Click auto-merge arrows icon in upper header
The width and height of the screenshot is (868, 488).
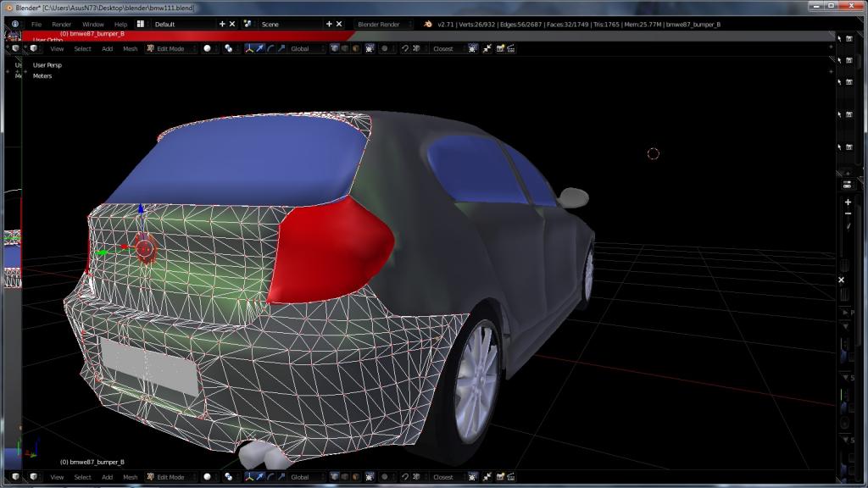[x=487, y=48]
